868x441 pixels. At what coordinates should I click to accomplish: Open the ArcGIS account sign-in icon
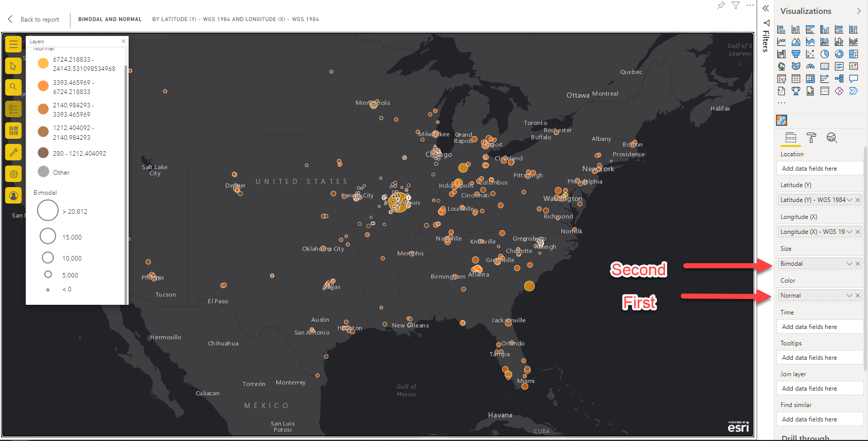13,195
